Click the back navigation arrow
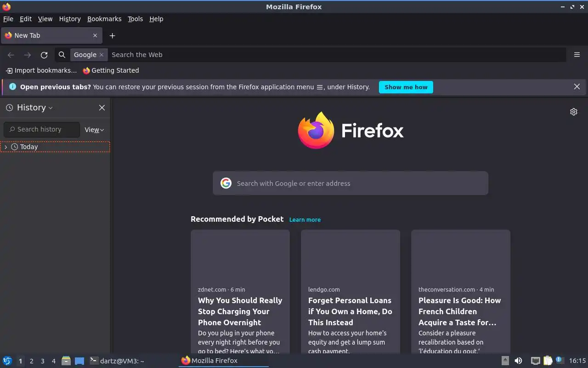 coord(11,55)
